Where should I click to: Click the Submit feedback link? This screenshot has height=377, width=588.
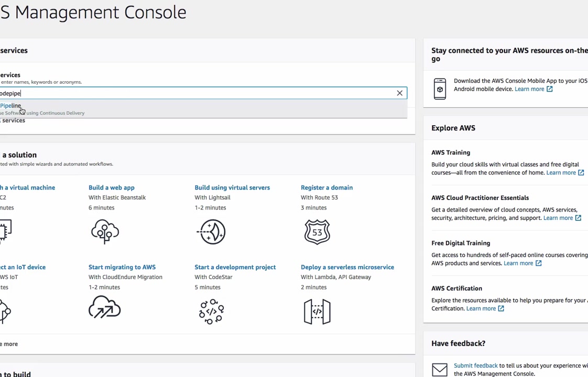click(475, 365)
